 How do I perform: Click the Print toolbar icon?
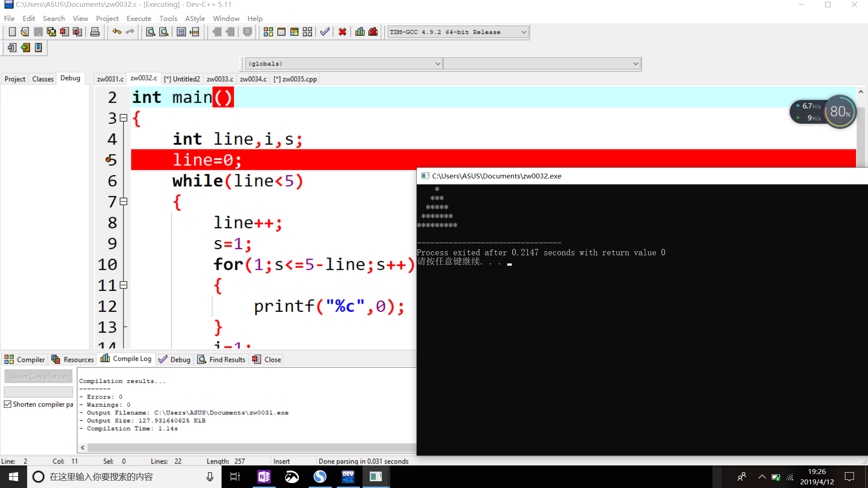[95, 32]
